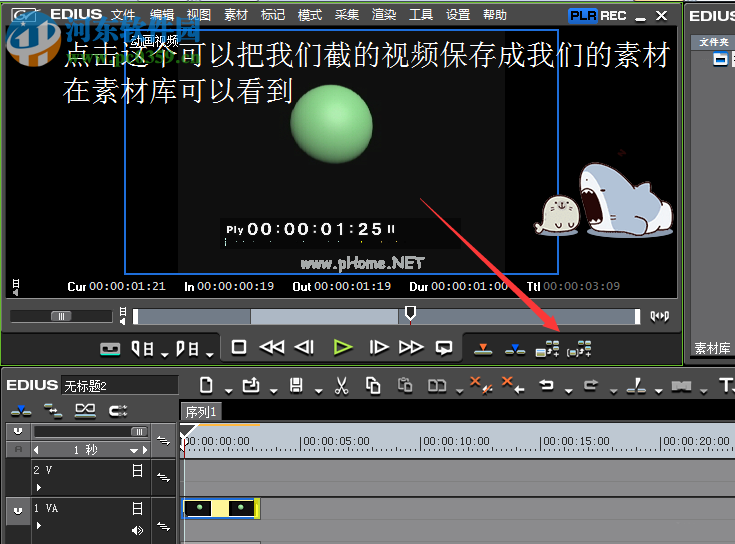Toggle audio mute on 1 VA track
The height and width of the screenshot is (544, 735).
point(137,530)
